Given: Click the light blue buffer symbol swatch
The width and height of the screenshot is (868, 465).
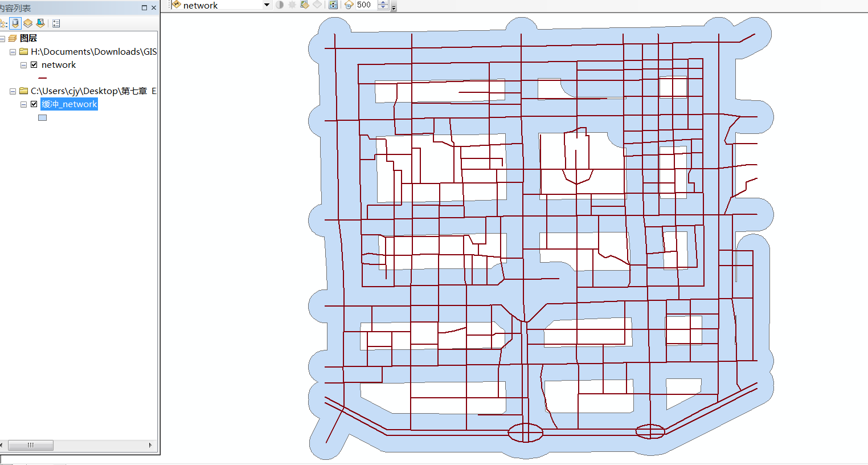Looking at the screenshot, I should tap(42, 118).
